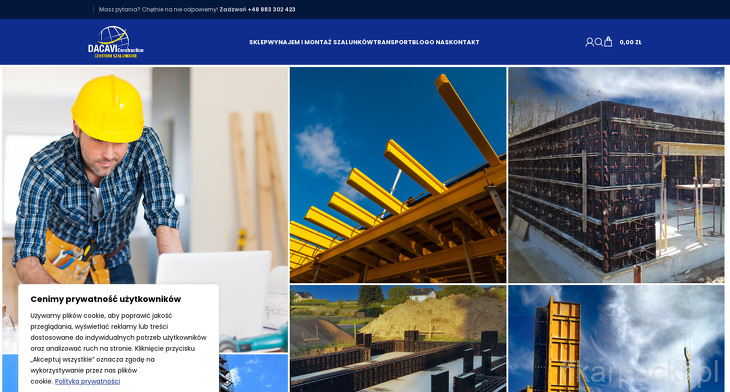Click the phone number +48 883 302 423
This screenshot has width=730, height=392.
point(271,9)
